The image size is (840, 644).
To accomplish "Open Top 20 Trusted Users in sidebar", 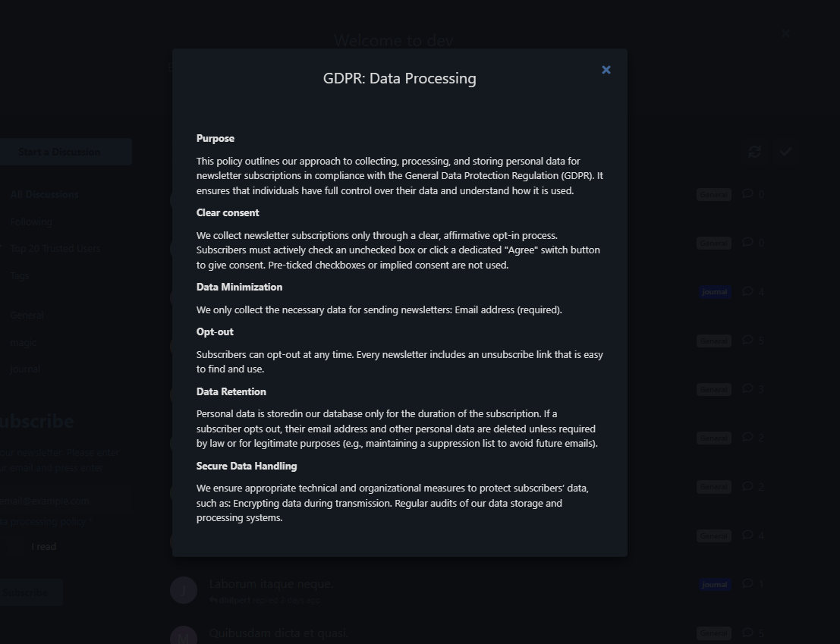I will 55,248.
